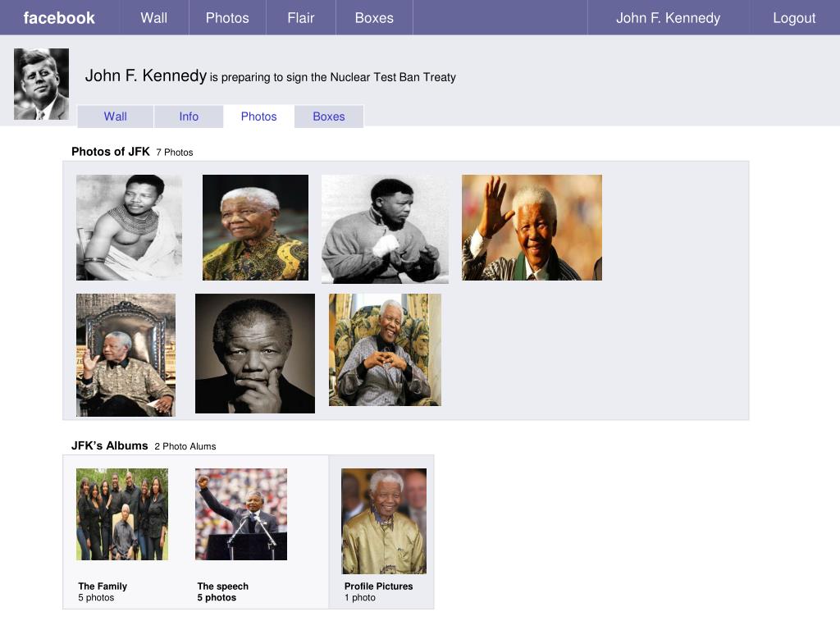Open Flair in the top navigation bar

(x=300, y=18)
